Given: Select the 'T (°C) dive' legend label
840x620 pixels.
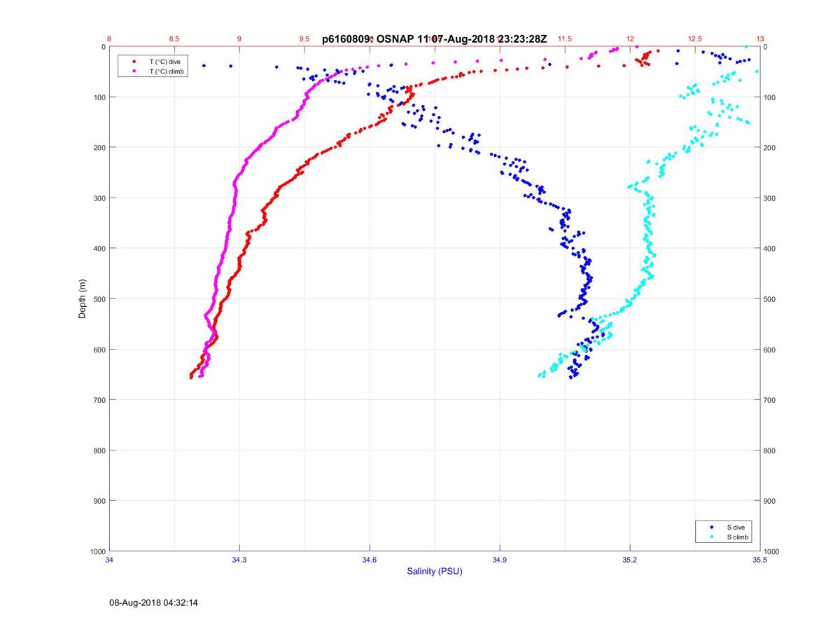Looking at the screenshot, I should coord(165,62).
